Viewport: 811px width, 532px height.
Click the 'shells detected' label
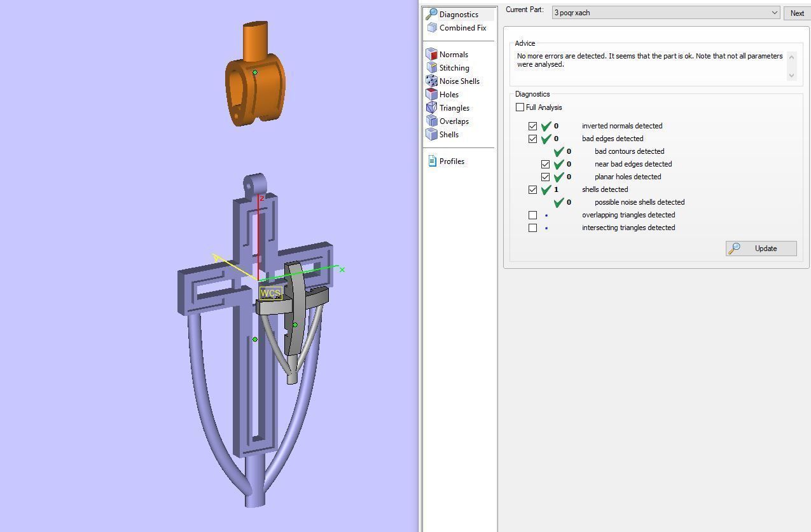point(604,189)
